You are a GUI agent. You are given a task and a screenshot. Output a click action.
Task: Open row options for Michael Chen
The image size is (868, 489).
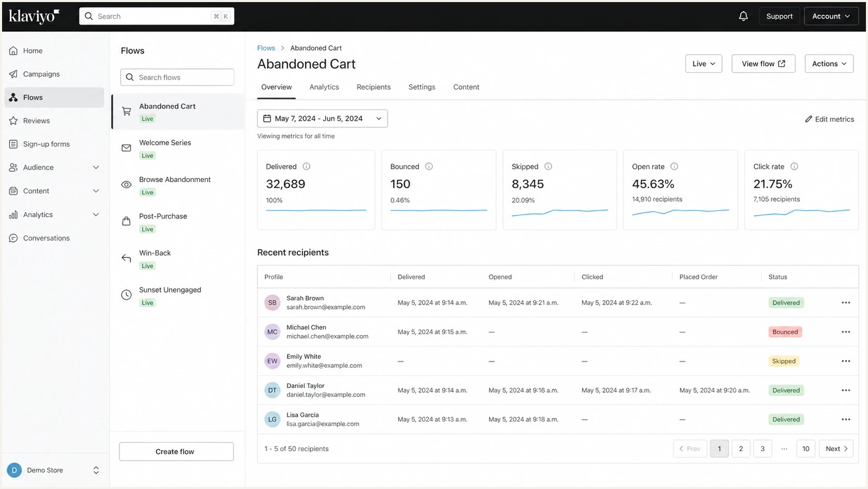tap(846, 332)
